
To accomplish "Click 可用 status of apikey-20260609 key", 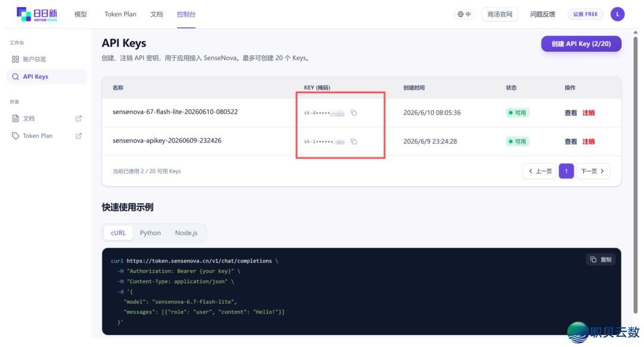I will point(517,141).
